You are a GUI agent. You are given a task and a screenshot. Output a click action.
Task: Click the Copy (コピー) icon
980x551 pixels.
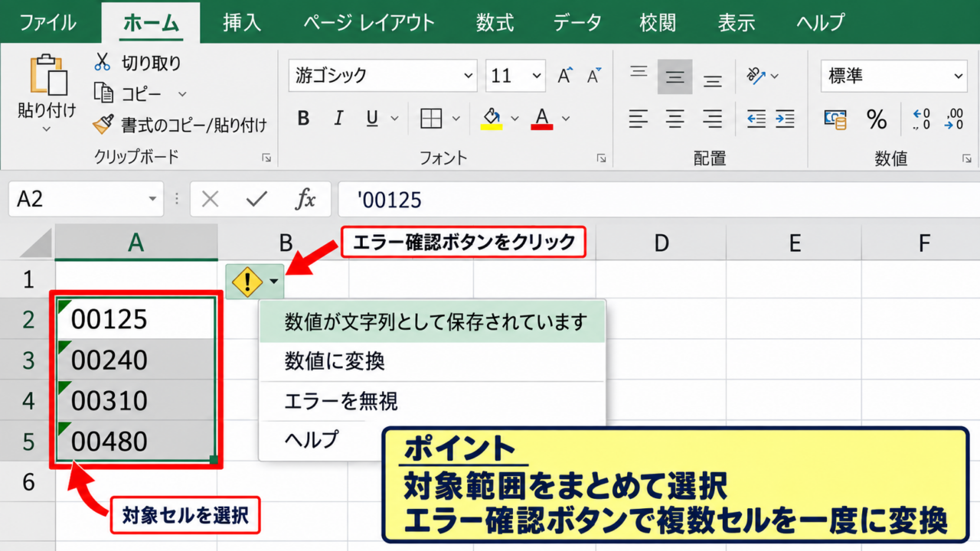point(103,93)
